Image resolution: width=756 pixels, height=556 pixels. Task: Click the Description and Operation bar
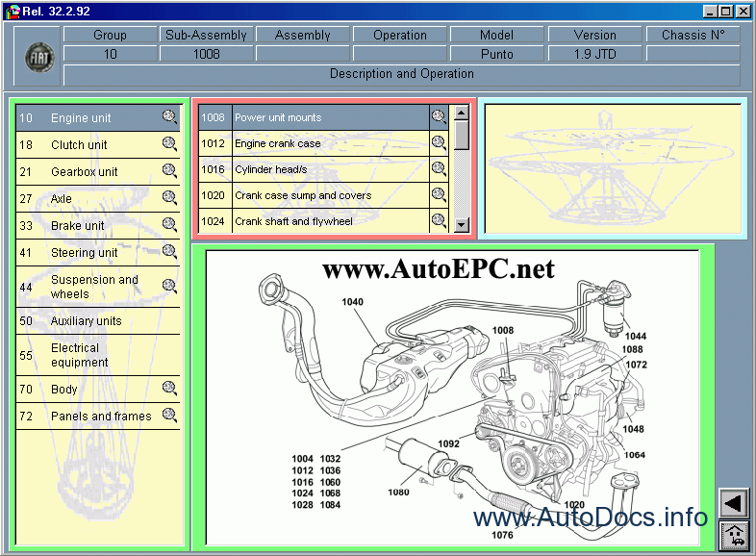tap(402, 74)
